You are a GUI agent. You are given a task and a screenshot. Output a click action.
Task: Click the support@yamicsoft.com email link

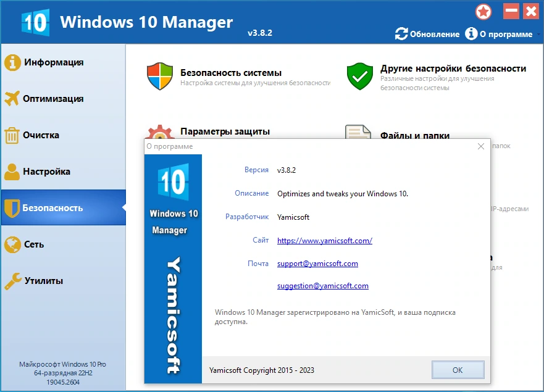pyautogui.click(x=317, y=264)
